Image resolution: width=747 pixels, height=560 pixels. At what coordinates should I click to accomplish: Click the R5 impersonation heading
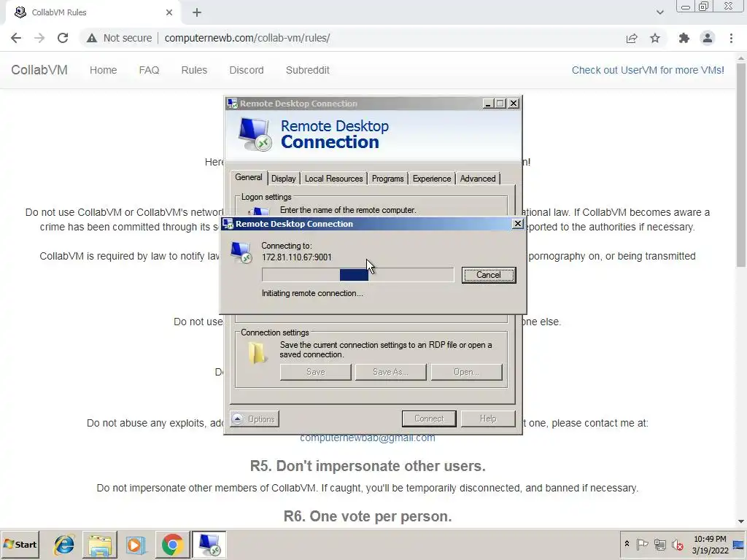click(368, 466)
